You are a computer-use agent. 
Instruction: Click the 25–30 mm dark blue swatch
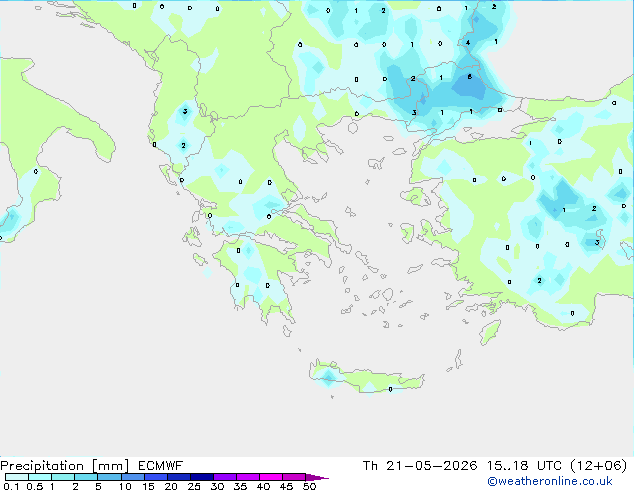202,477
